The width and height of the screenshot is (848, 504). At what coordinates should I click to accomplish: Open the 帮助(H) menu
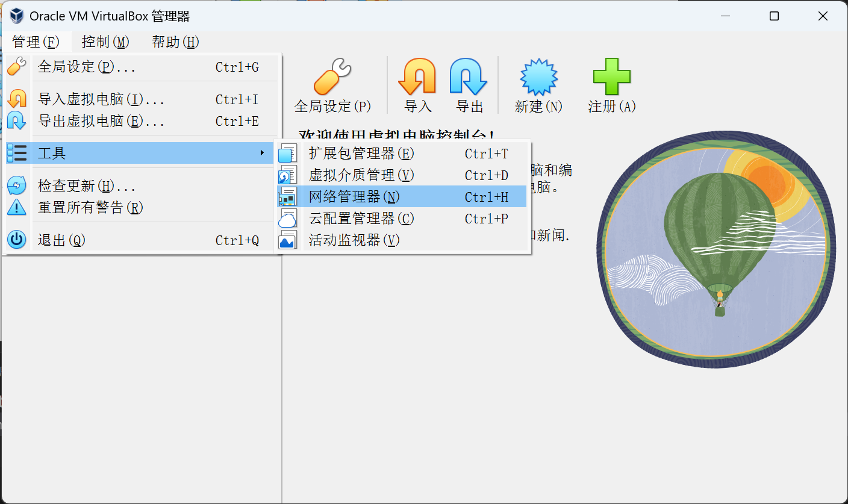click(175, 42)
